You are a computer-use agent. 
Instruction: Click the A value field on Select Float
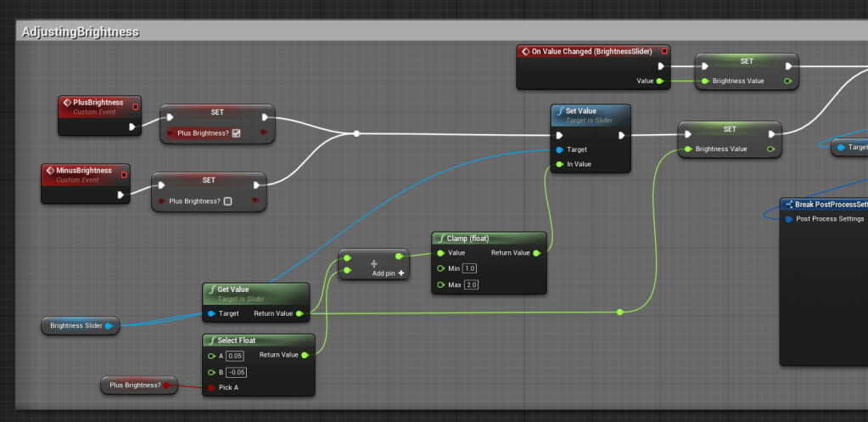click(234, 355)
